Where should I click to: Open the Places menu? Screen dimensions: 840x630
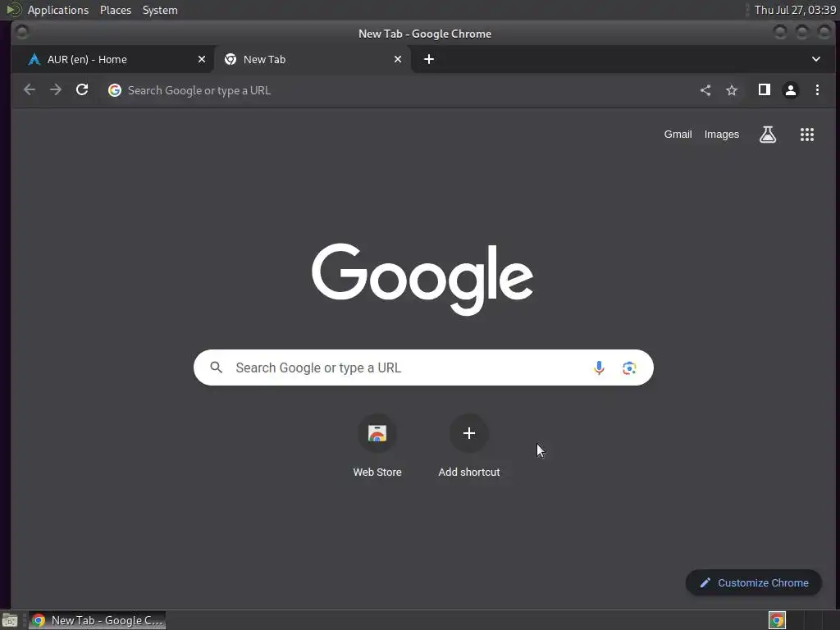coord(115,10)
